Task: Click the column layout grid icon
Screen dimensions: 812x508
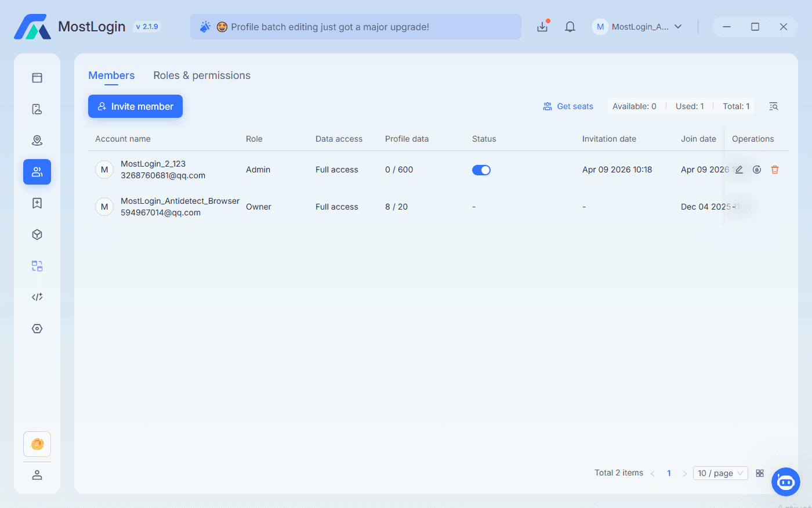Action: pos(760,473)
